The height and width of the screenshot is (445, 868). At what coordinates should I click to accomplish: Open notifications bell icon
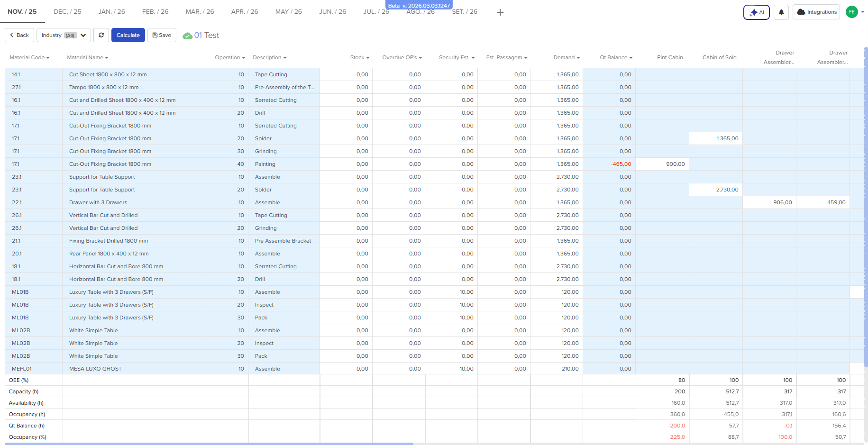click(x=781, y=12)
